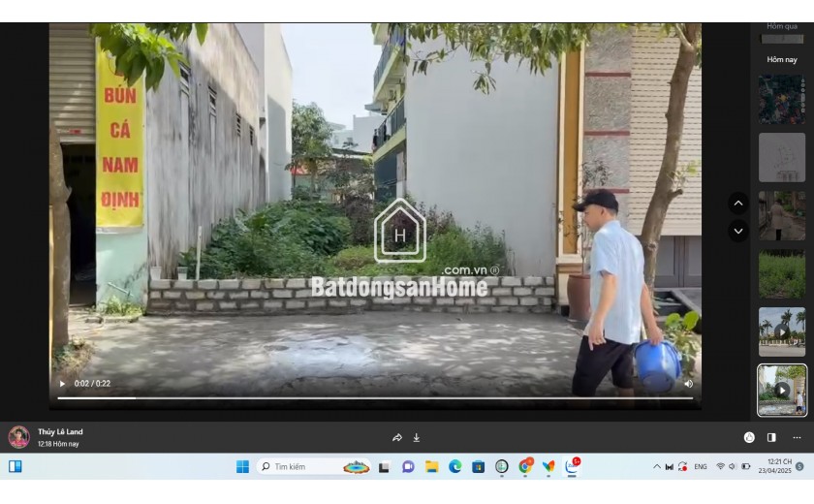Seek along the video progress bar
This screenshot has height=504, width=814.
375,398
